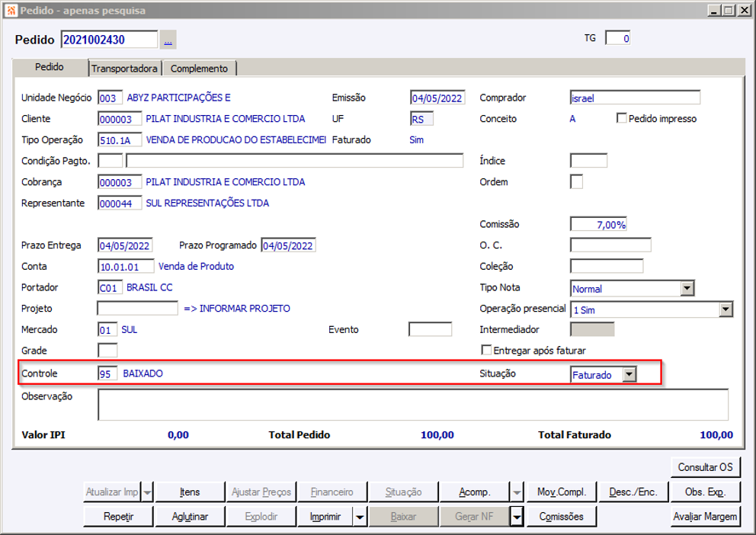The width and height of the screenshot is (756, 535).
Task: Enable Entregar após faturar checkbox
Action: point(486,350)
